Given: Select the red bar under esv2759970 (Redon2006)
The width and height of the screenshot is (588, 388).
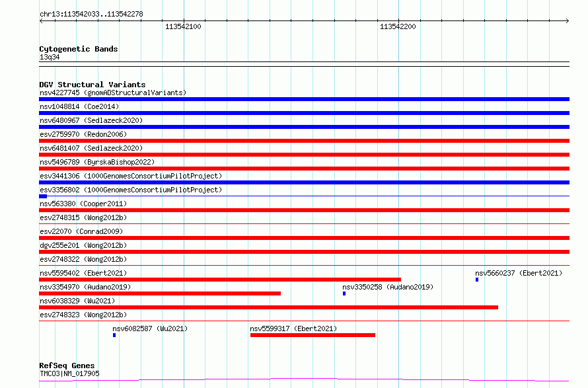Looking at the screenshot, I should point(304,141).
